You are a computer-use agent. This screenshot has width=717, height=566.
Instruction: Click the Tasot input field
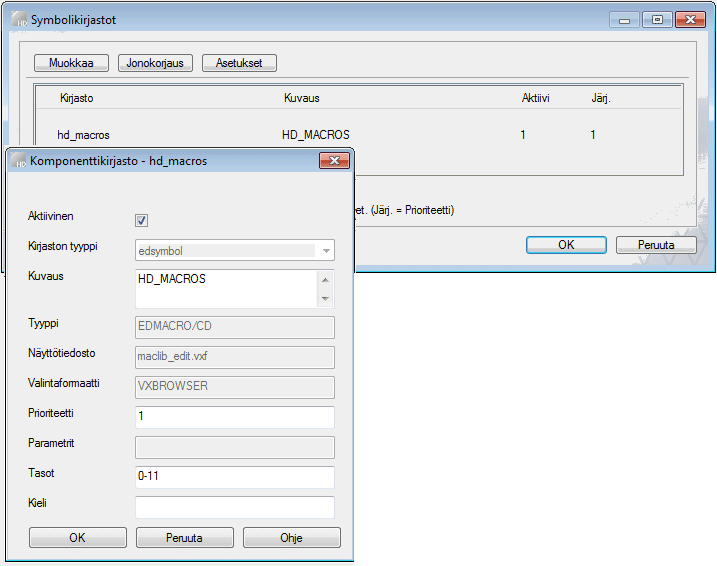point(234,477)
